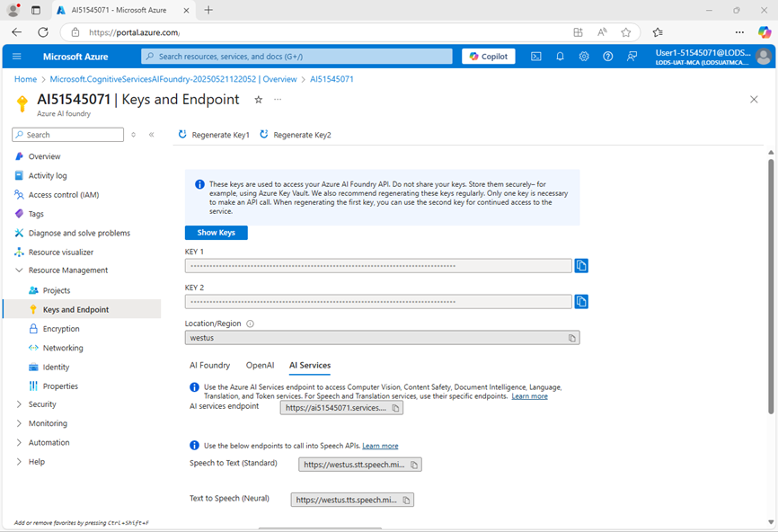Copy KEY 2 to clipboard
The height and width of the screenshot is (532, 778).
pyautogui.click(x=581, y=302)
